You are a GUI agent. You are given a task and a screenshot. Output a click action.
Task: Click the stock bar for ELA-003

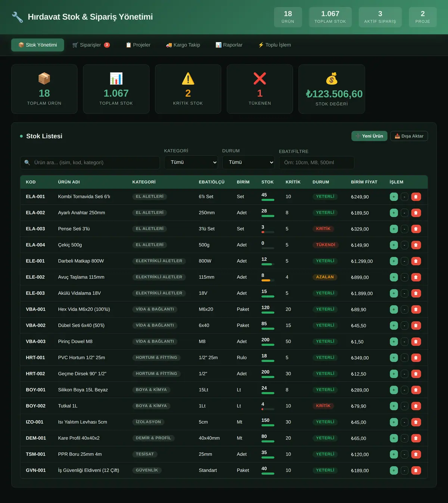pyautogui.click(x=268, y=232)
